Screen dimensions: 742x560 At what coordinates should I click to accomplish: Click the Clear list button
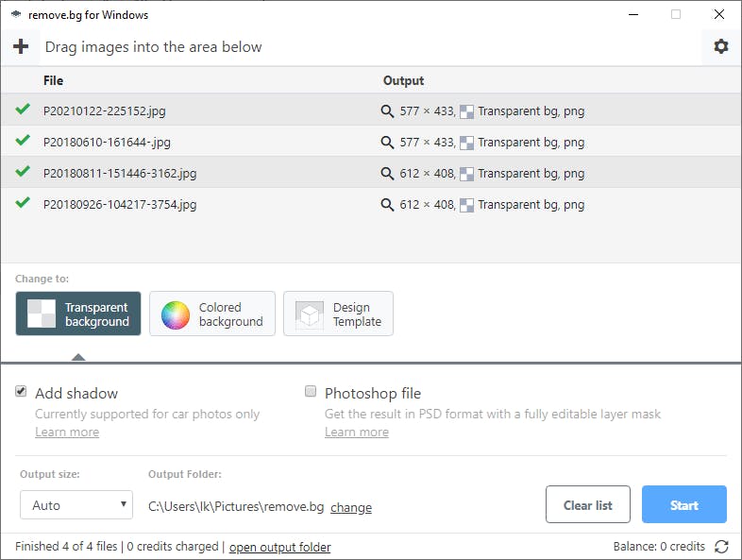(588, 505)
